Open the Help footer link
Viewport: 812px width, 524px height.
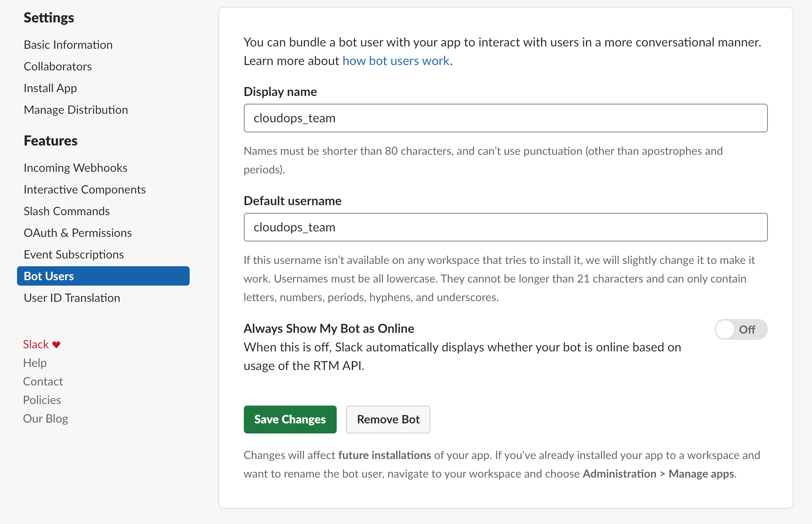tap(35, 363)
